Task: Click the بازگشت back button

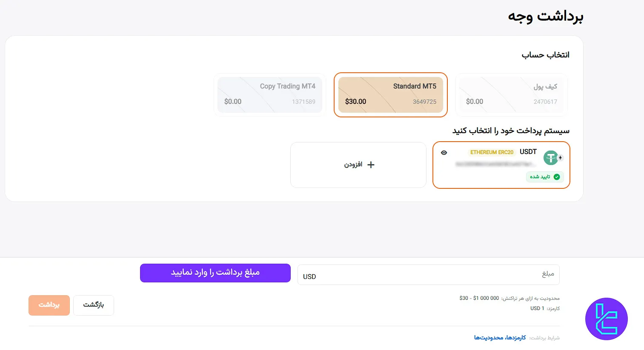Action: point(94,305)
